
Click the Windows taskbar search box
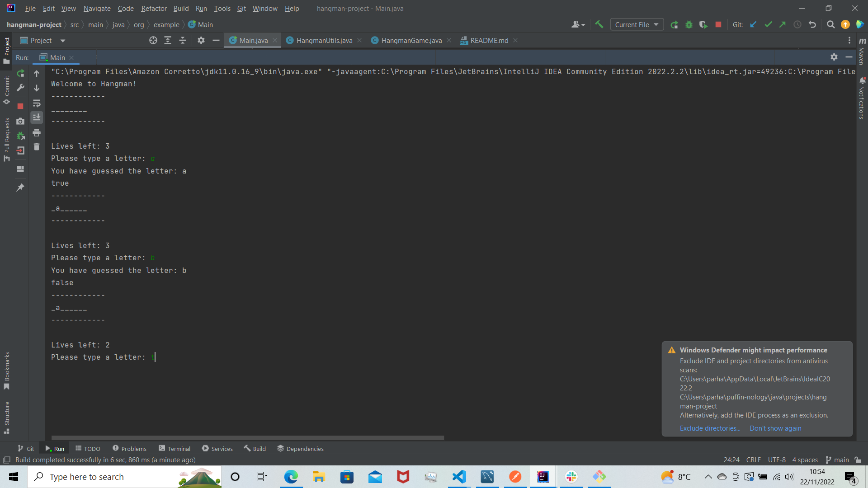pos(125,477)
